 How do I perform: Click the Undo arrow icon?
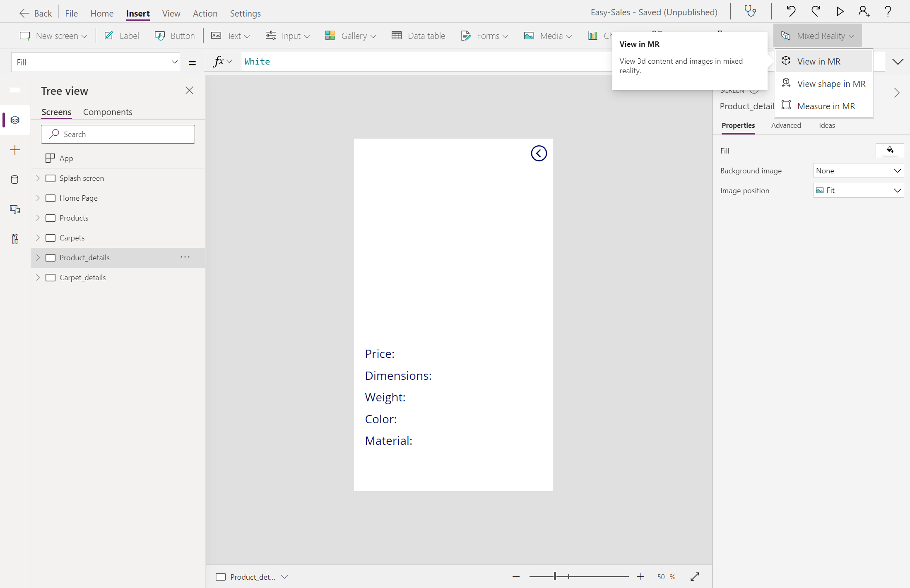pyautogui.click(x=791, y=11)
